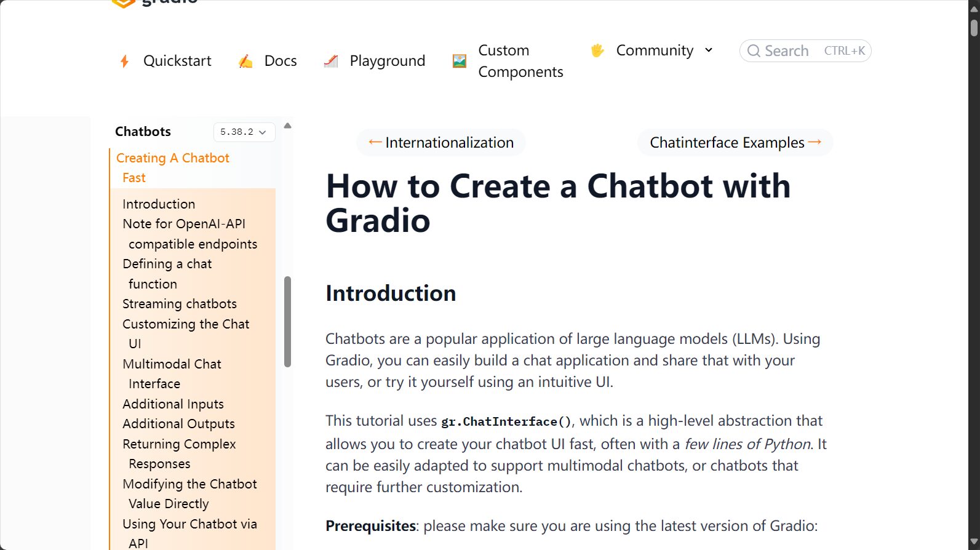980x550 pixels.
Task: Jump to Streaming chatbots section
Action: (180, 304)
